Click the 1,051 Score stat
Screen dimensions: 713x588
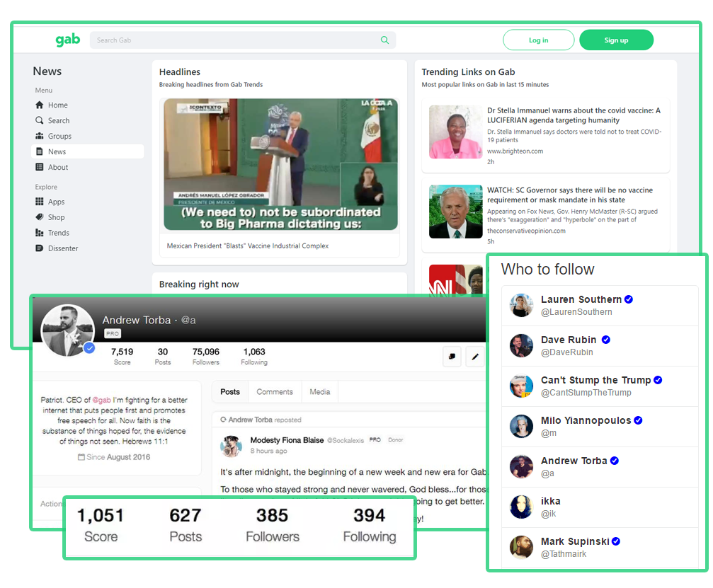(101, 525)
